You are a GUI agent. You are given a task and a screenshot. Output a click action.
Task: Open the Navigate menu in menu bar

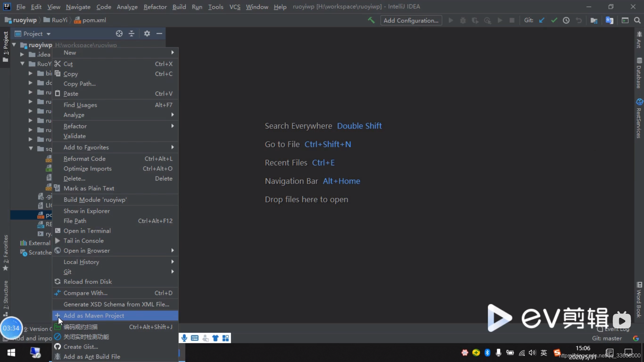pos(78,7)
